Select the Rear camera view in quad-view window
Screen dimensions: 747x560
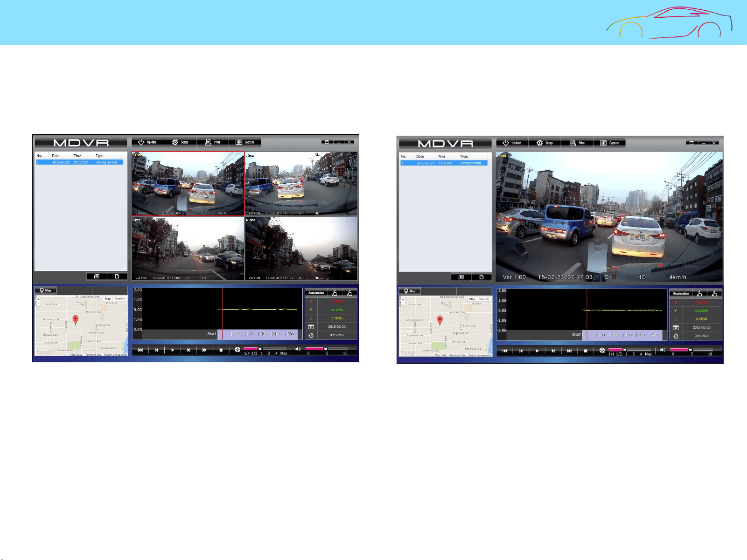tap(301, 184)
